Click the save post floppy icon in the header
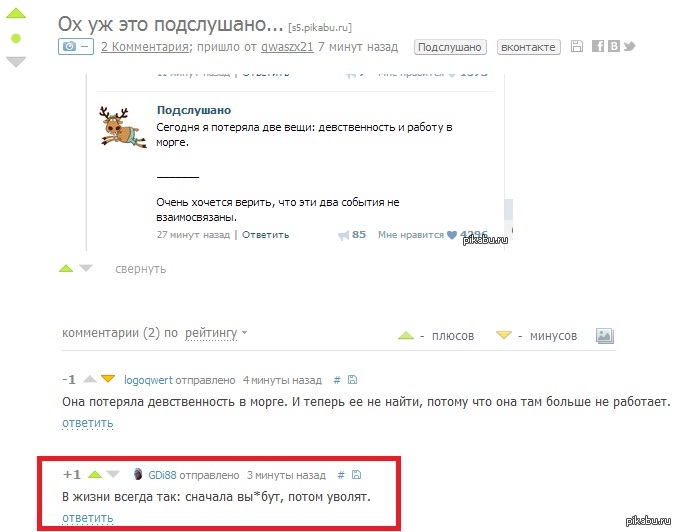The height and width of the screenshot is (532, 676). pos(576,46)
